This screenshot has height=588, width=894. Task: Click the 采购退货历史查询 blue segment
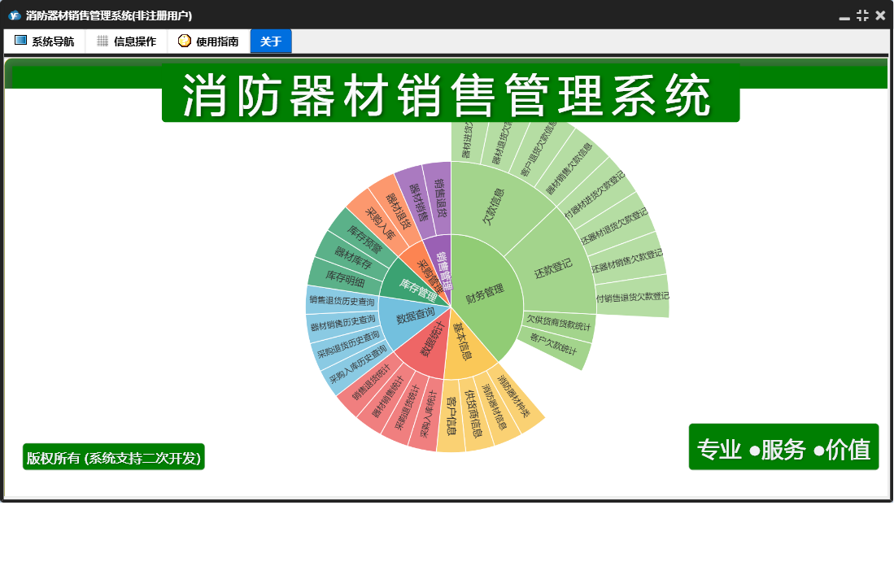(348, 345)
